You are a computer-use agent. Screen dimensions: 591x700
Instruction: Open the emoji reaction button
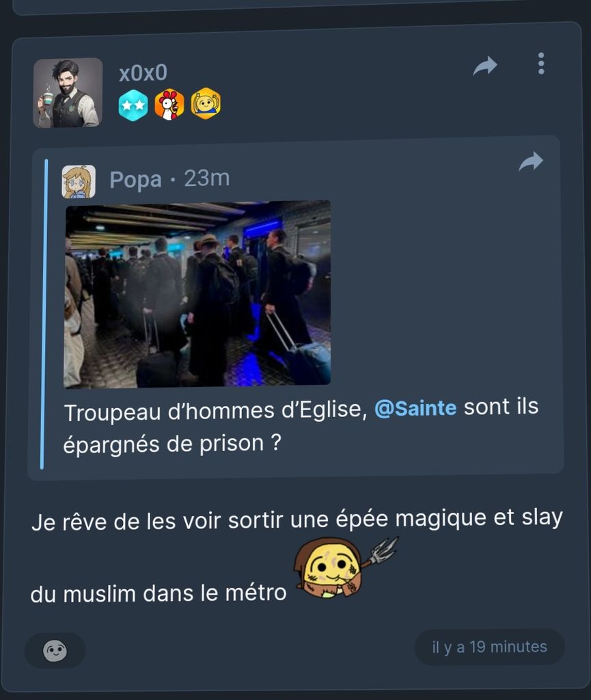pyautogui.click(x=55, y=651)
